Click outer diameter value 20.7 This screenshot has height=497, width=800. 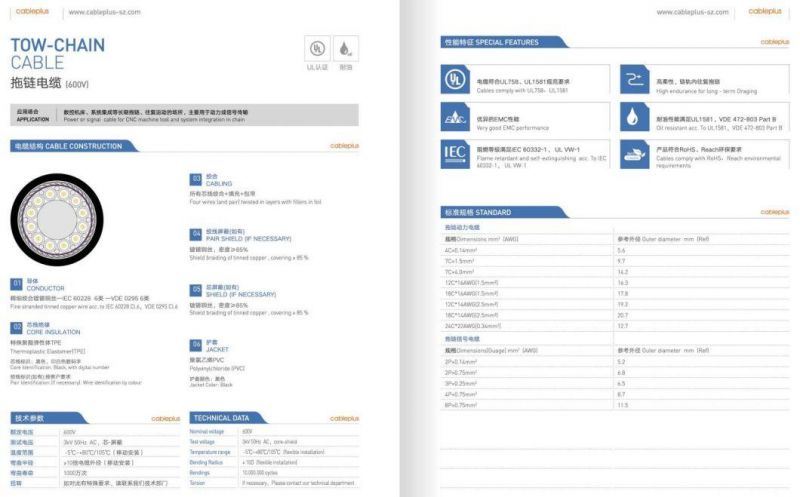[x=622, y=315]
